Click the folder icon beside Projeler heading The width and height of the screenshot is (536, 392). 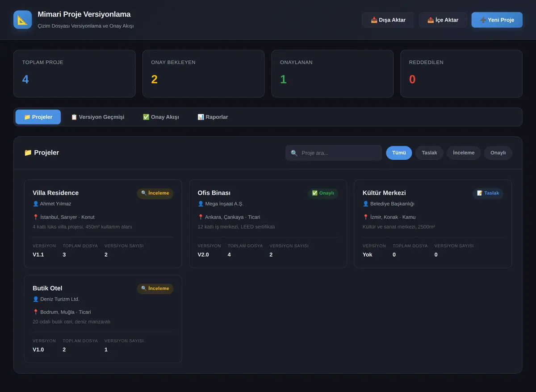coord(28,153)
